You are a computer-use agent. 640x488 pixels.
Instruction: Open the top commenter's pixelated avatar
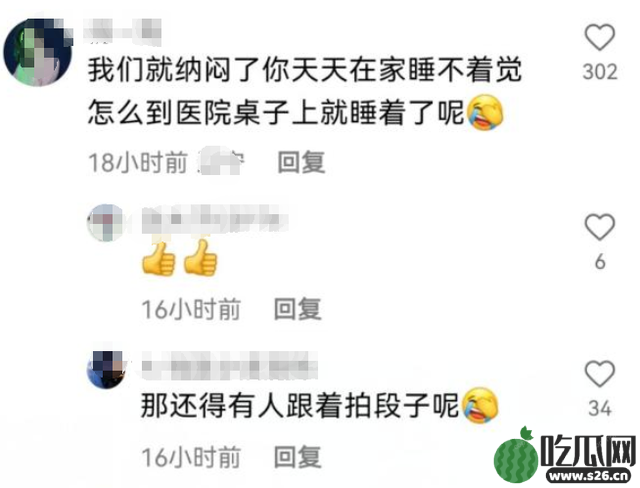pyautogui.click(x=38, y=52)
